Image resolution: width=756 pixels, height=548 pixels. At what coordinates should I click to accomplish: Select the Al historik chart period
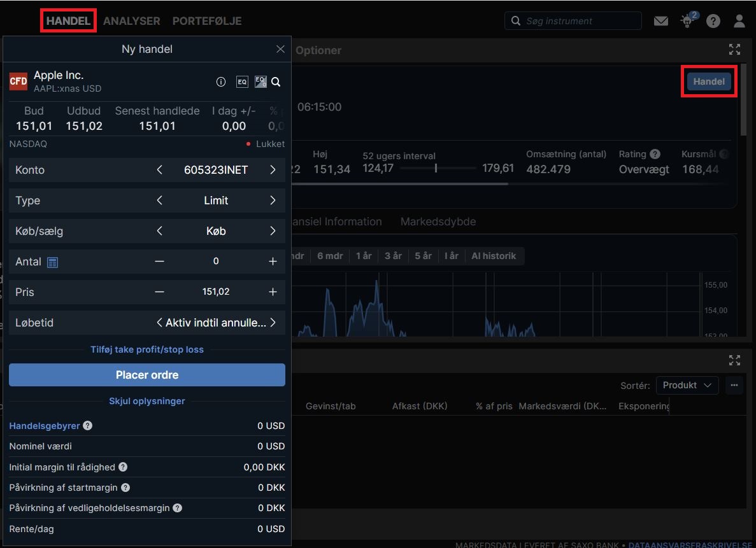click(494, 256)
